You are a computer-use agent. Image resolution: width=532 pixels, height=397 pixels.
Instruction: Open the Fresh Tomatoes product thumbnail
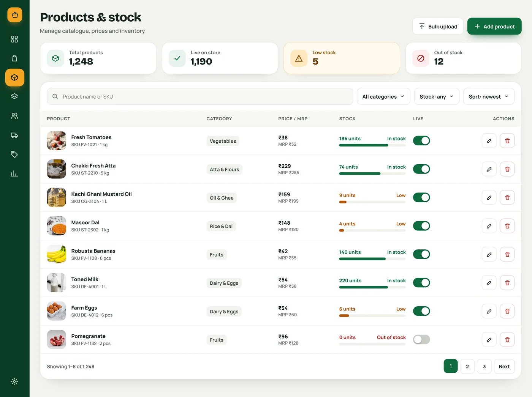tap(57, 140)
